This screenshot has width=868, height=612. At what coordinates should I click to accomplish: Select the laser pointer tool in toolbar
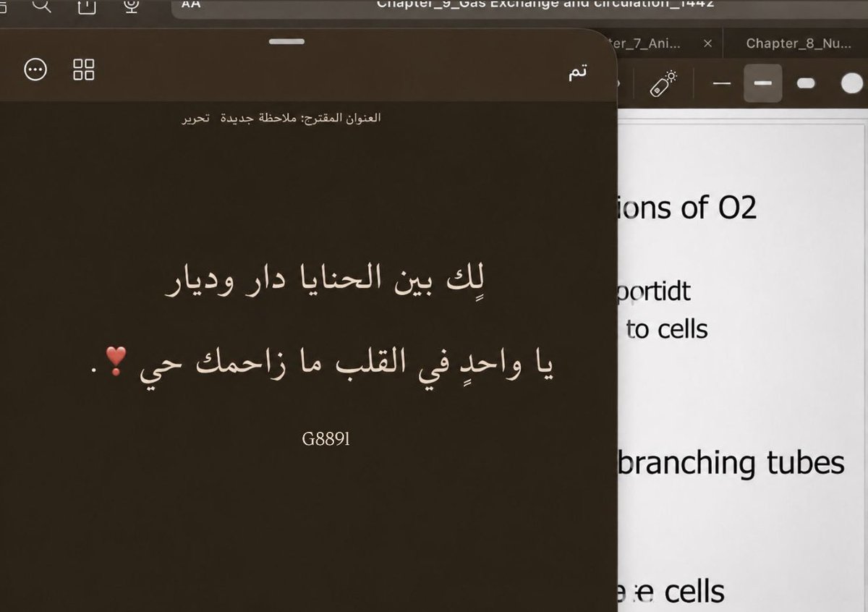(663, 83)
